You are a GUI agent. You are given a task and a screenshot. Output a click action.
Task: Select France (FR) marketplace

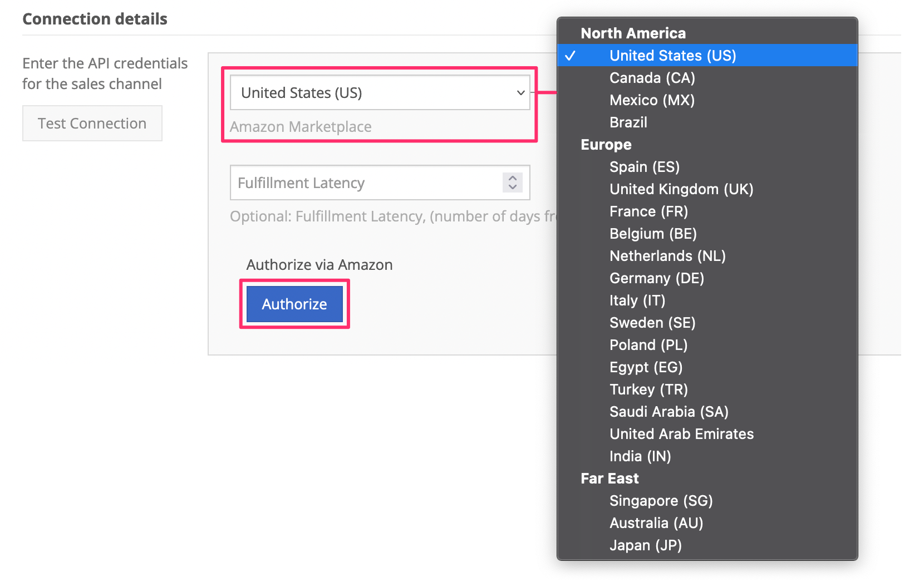click(x=707, y=211)
